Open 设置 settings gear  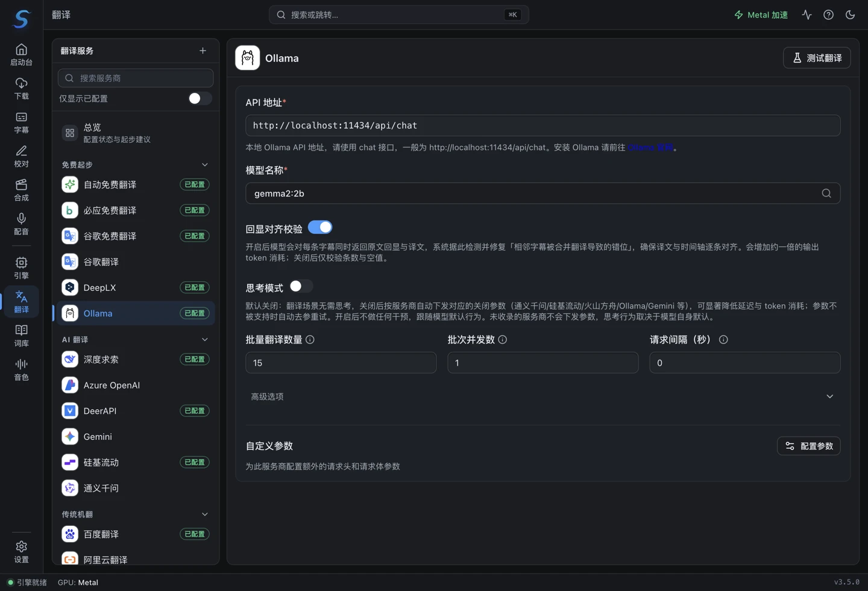pos(21,551)
